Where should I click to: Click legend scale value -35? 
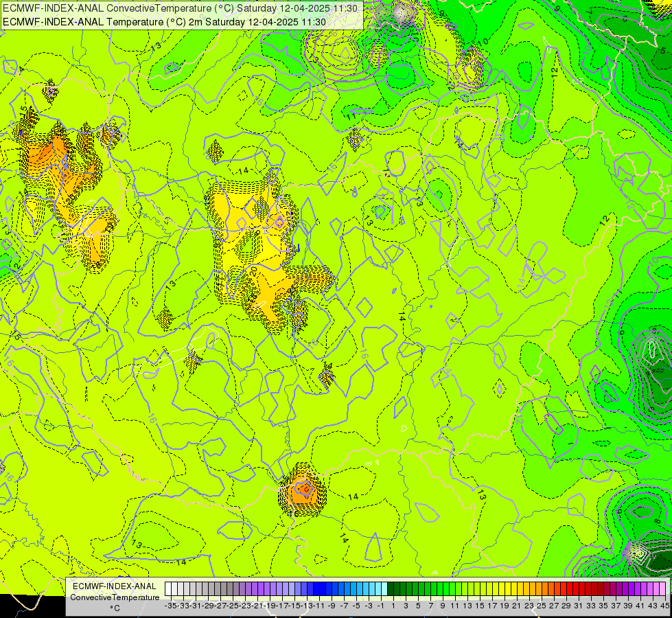(x=172, y=606)
